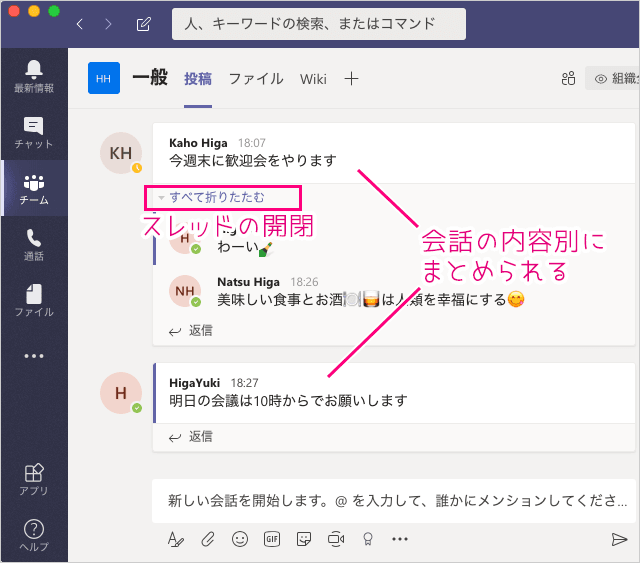Attach a file with paperclip icon
The image size is (640, 563).
pos(208,539)
